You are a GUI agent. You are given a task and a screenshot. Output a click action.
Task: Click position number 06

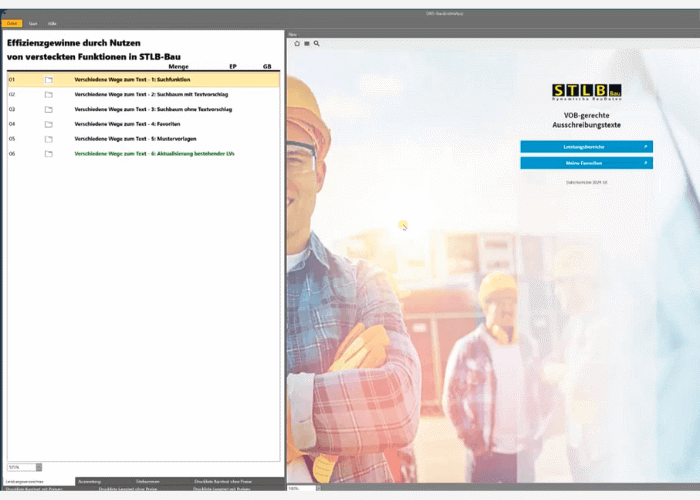click(12, 153)
